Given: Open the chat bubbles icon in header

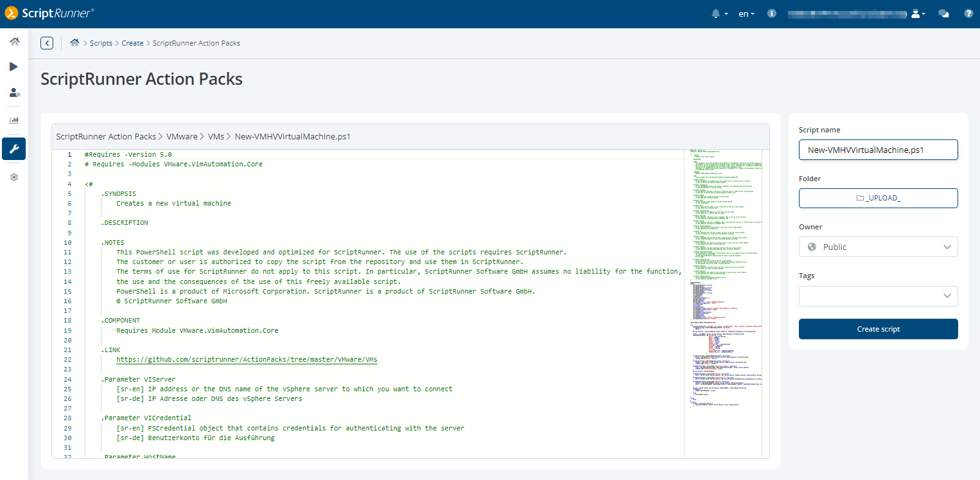Looking at the screenshot, I should click(943, 13).
